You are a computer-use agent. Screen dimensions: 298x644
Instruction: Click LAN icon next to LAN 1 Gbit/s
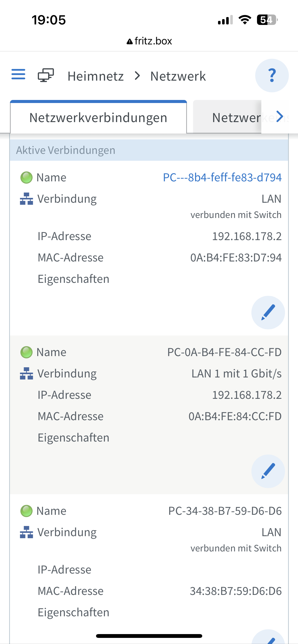click(x=26, y=374)
